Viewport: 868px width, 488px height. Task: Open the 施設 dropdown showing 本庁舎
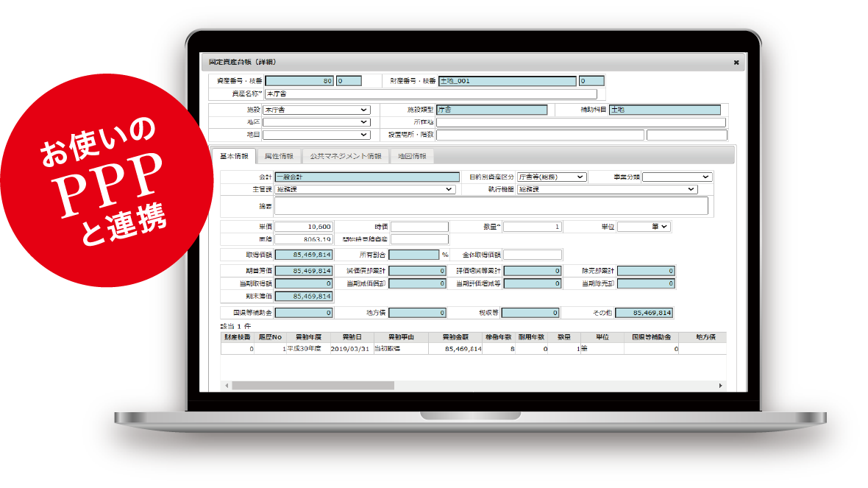pyautogui.click(x=316, y=110)
